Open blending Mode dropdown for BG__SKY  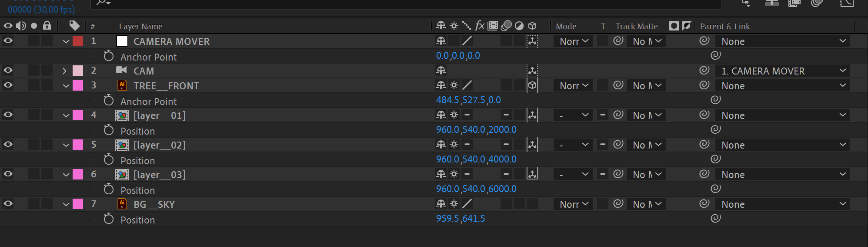(574, 204)
